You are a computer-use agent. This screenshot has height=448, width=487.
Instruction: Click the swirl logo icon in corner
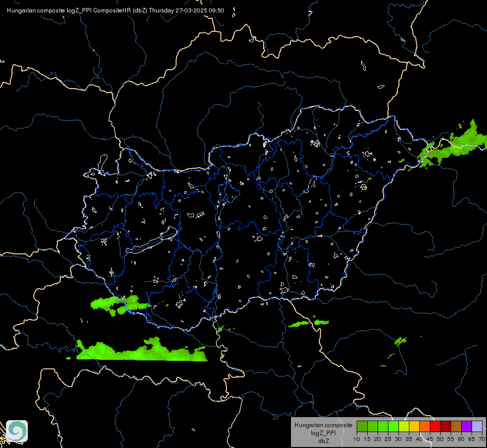[x=17, y=431]
